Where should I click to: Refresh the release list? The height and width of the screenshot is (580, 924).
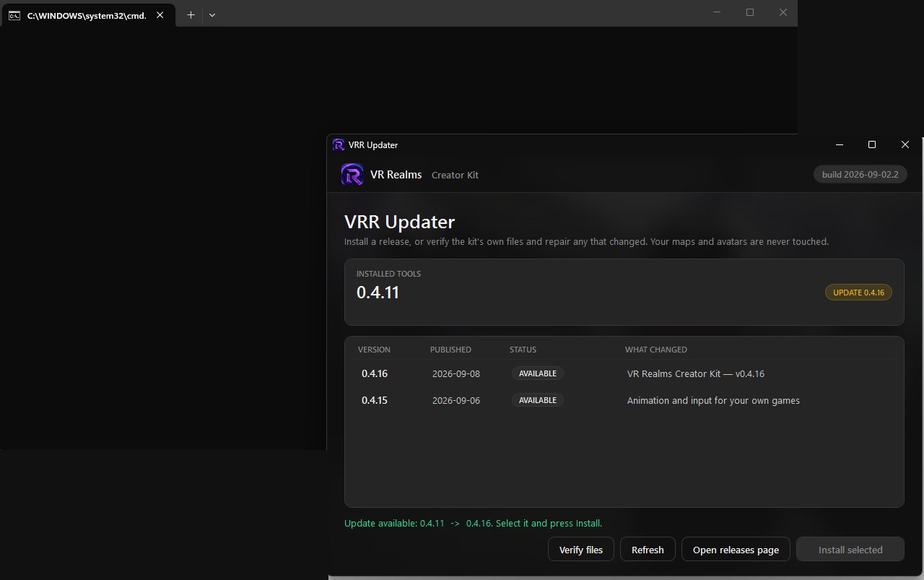[648, 550]
